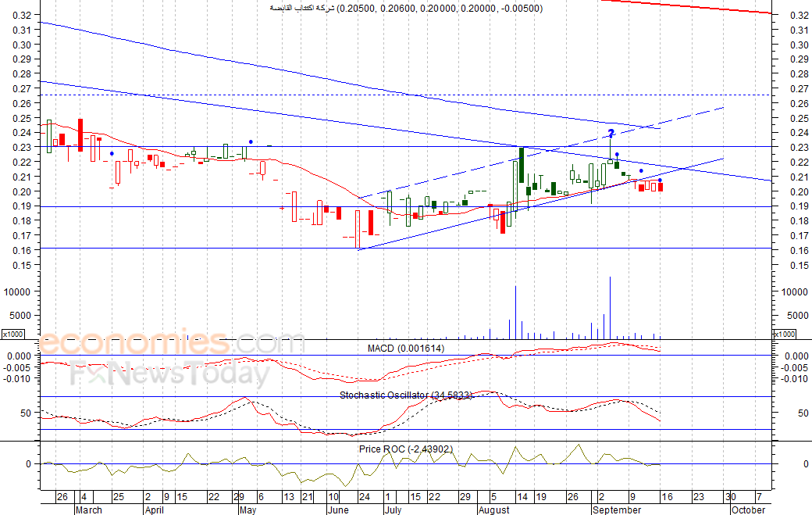Screen dimensions: 812x515
Task: Click the 21 date label in May
Action: 308,497
